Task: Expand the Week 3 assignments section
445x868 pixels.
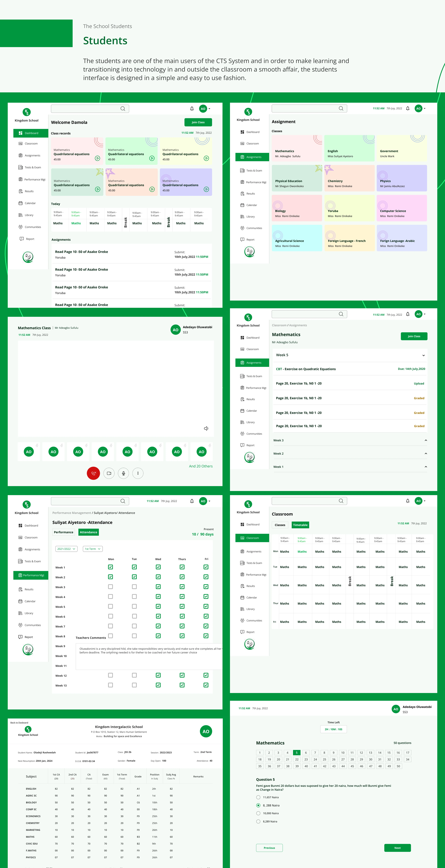Action: click(x=426, y=440)
